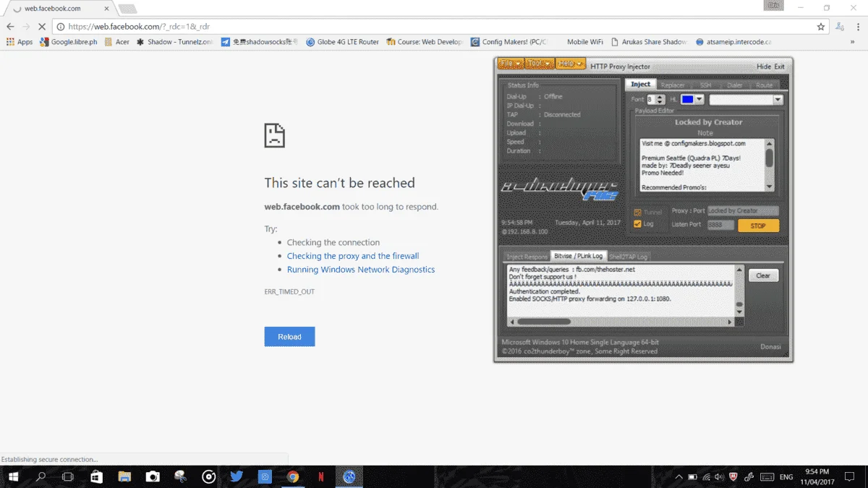This screenshot has height=488, width=868.
Task: Open File Explorer from the taskbar
Action: pyautogui.click(x=124, y=476)
